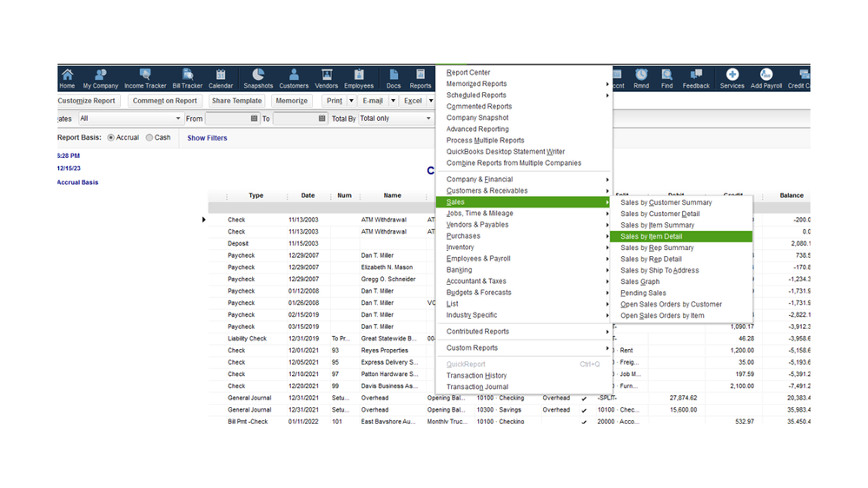Open the Dates dropdown showing All

pos(130,118)
